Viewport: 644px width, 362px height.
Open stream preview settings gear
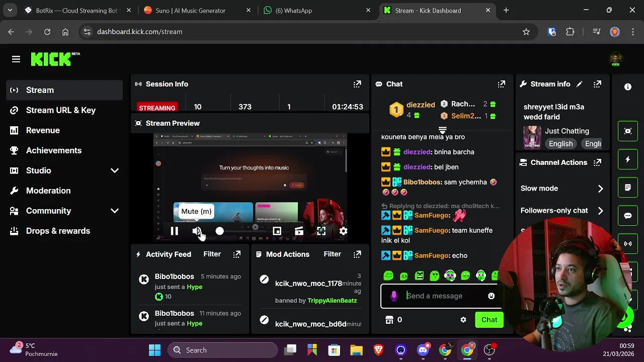pos(343,231)
